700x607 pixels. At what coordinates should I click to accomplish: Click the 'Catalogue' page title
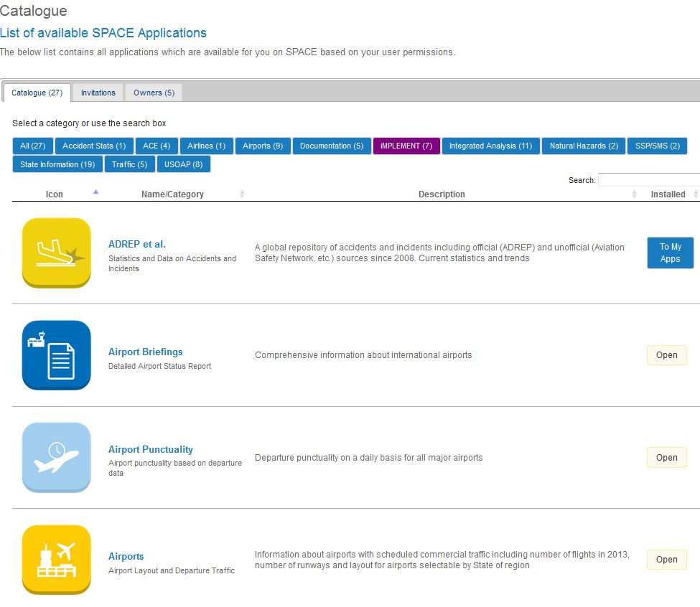click(34, 11)
